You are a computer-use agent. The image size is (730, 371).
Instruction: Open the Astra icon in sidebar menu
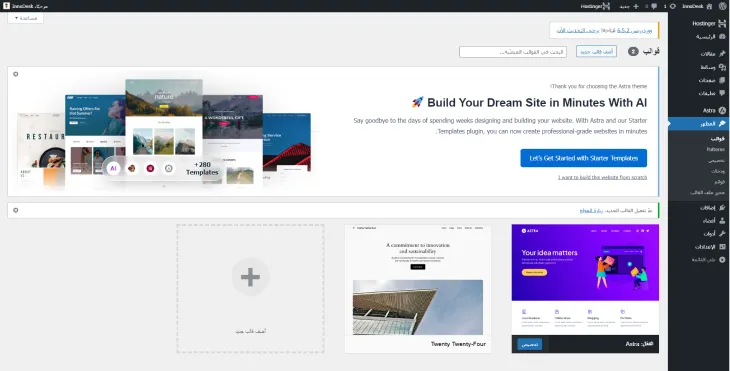point(722,110)
